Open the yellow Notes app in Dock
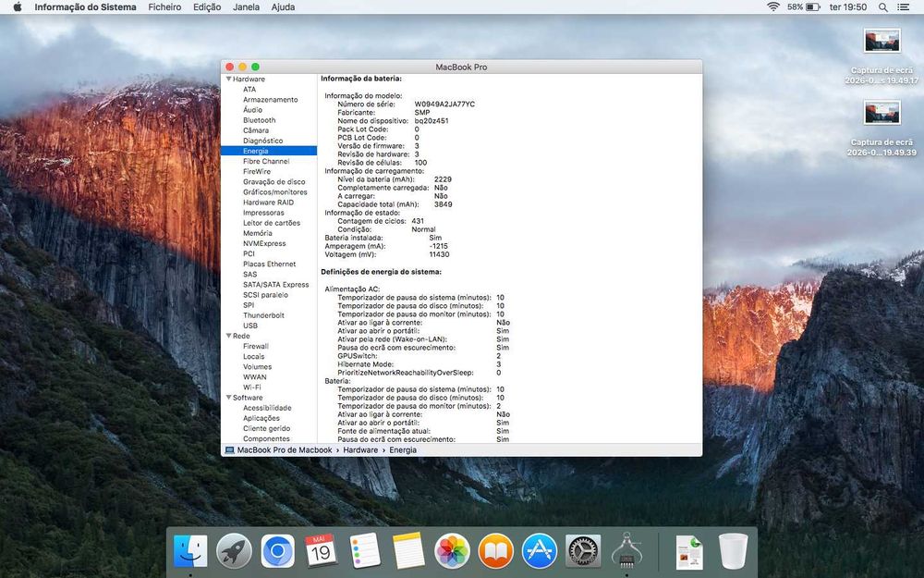This screenshot has height=578, width=924. click(x=408, y=551)
